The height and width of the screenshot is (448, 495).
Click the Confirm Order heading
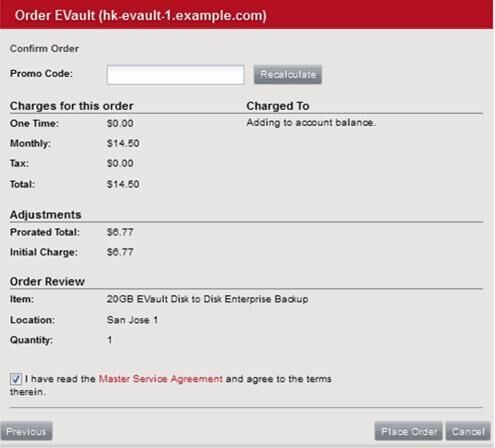tap(44, 49)
